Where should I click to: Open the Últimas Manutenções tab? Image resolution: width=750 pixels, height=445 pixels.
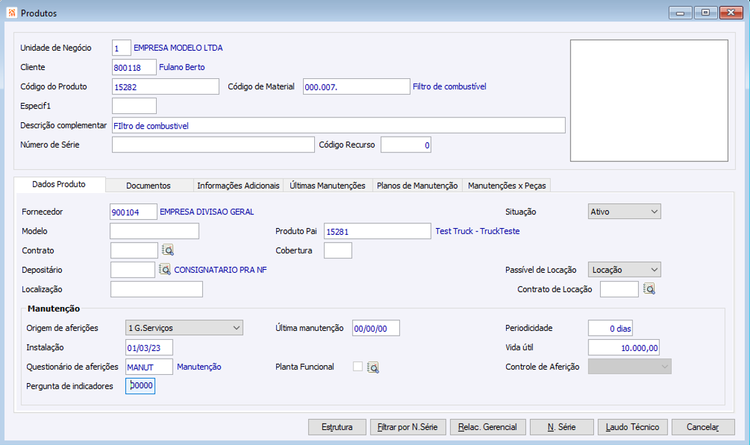click(x=328, y=186)
